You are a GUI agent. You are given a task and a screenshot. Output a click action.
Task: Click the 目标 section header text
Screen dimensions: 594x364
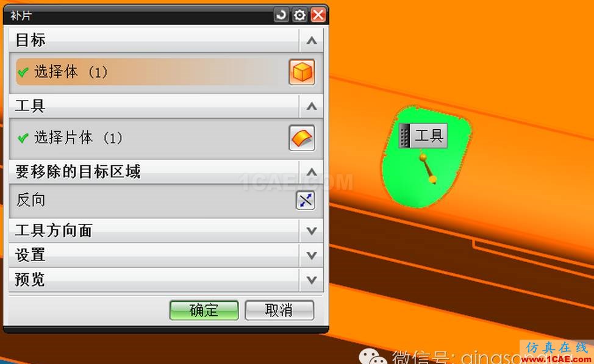30,40
